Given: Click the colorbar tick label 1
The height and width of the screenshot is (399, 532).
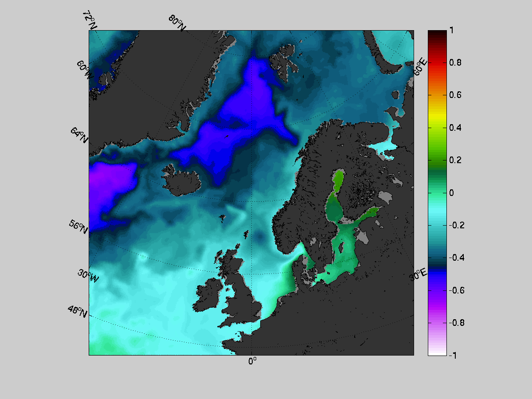Looking at the screenshot, I should (451, 31).
